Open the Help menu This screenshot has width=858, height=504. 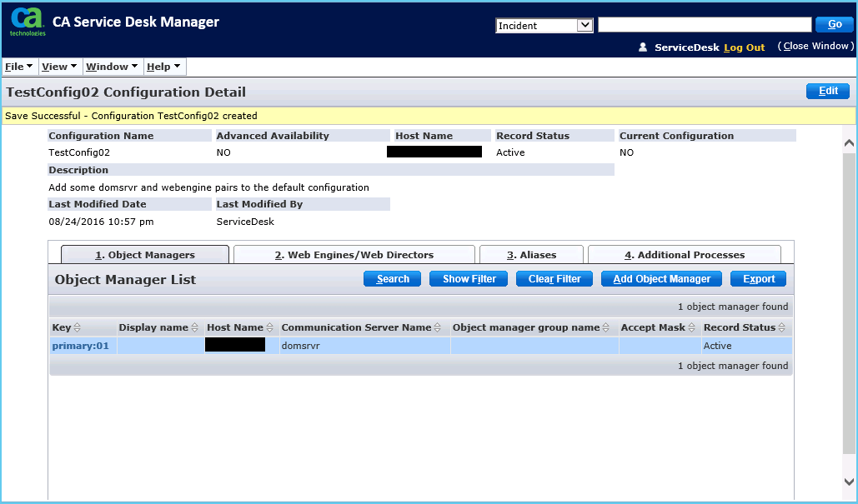point(163,67)
